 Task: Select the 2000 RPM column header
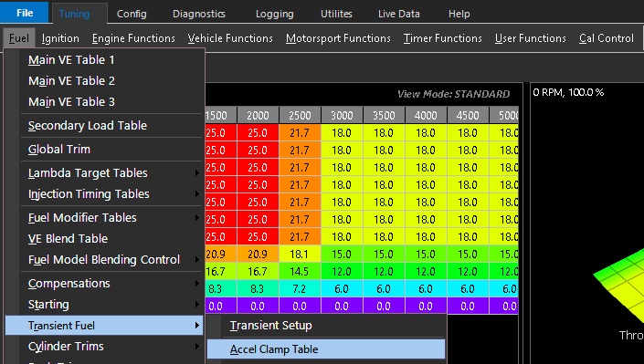click(x=258, y=116)
